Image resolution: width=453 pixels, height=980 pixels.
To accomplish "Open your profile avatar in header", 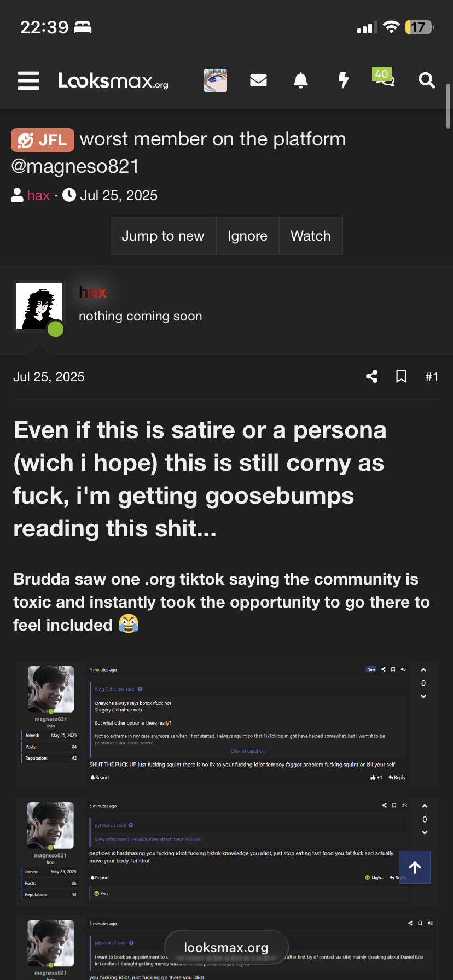I will tap(216, 80).
